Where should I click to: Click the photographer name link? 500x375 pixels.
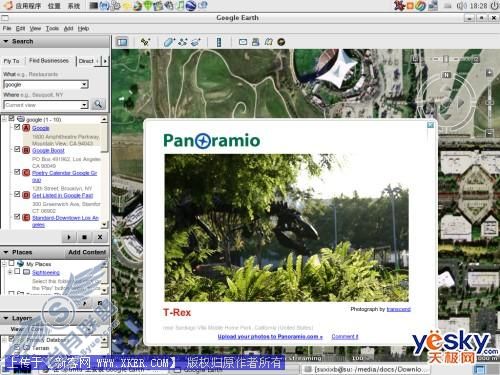(x=399, y=309)
